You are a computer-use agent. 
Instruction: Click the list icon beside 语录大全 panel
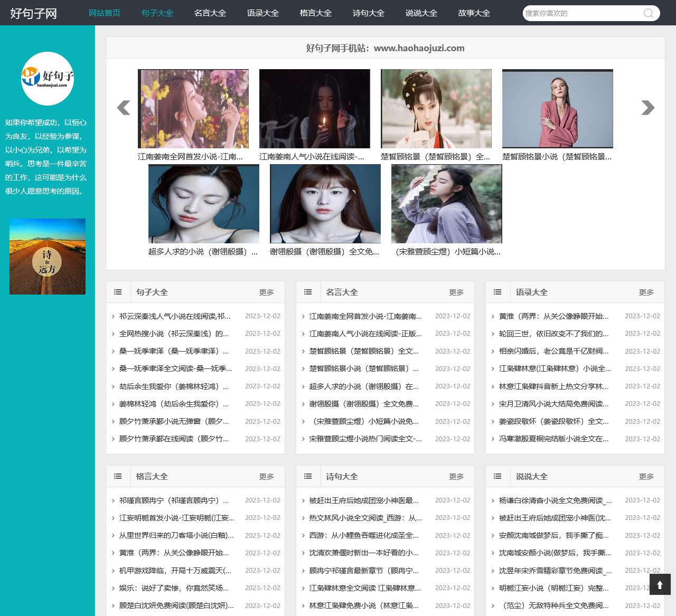(x=497, y=291)
